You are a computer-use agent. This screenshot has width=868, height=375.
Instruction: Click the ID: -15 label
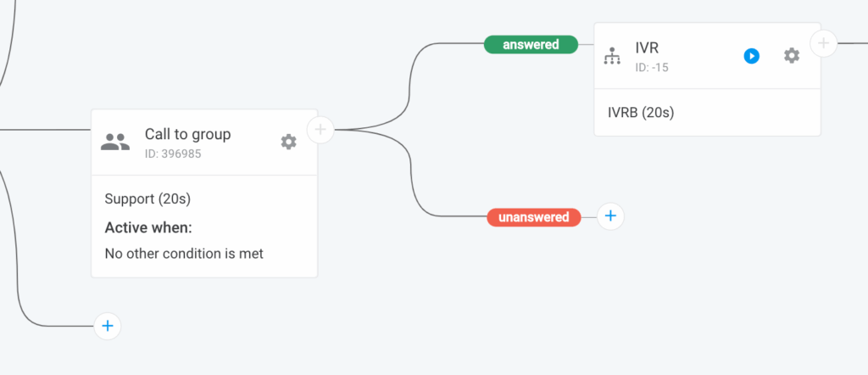(x=652, y=67)
